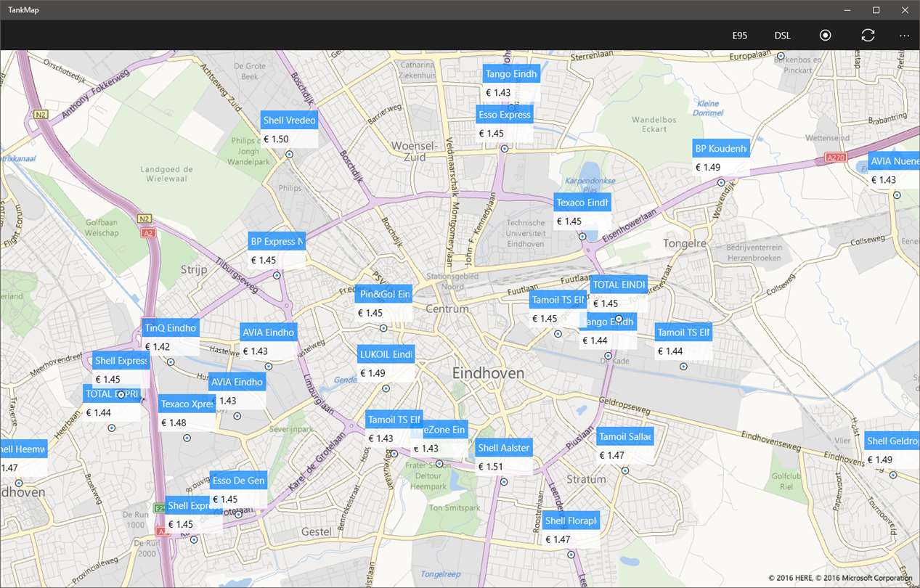Open LUKOIL Eindhoven station label
Screen dimensions: 920x588
point(386,354)
